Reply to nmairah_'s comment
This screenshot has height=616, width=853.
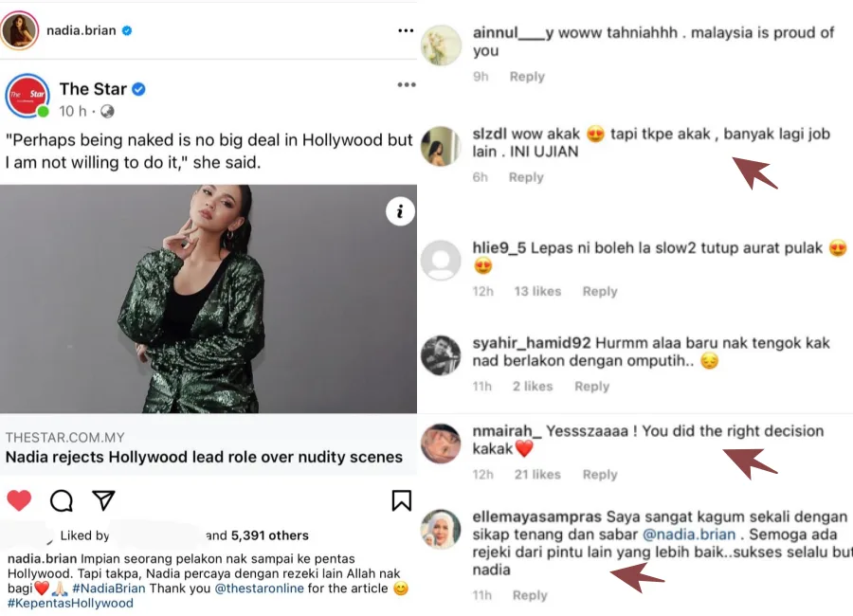coord(600,475)
